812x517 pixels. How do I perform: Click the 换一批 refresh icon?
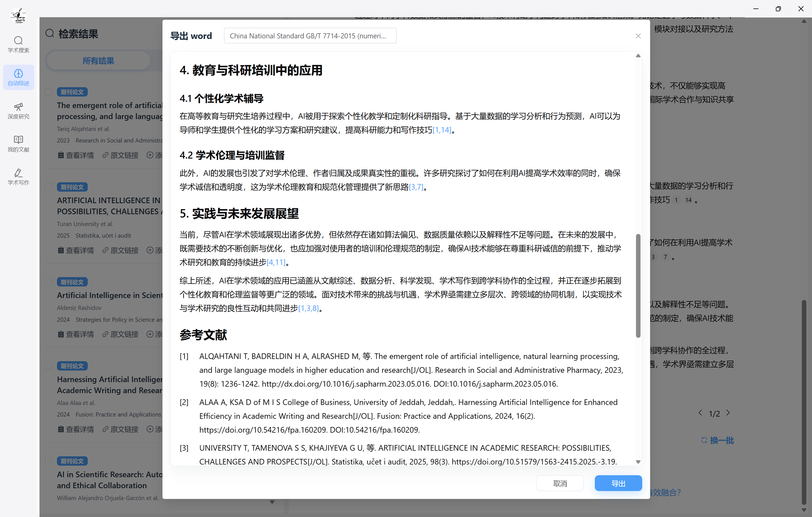[704, 440]
